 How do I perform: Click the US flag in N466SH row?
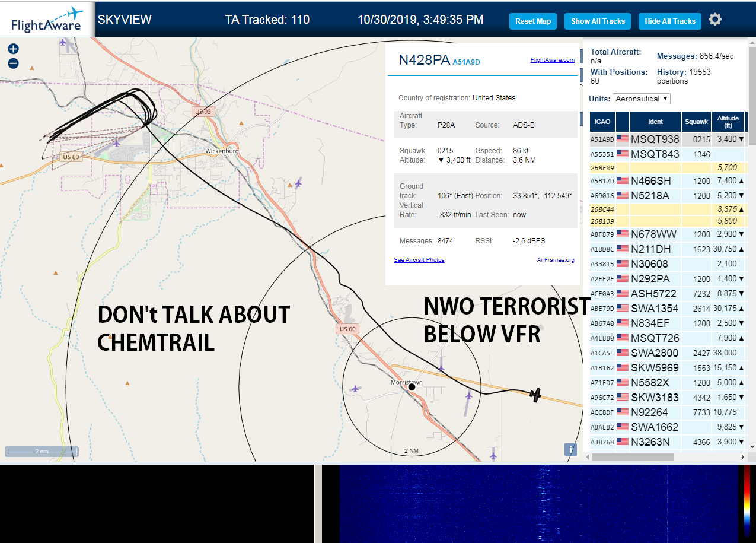(x=623, y=181)
